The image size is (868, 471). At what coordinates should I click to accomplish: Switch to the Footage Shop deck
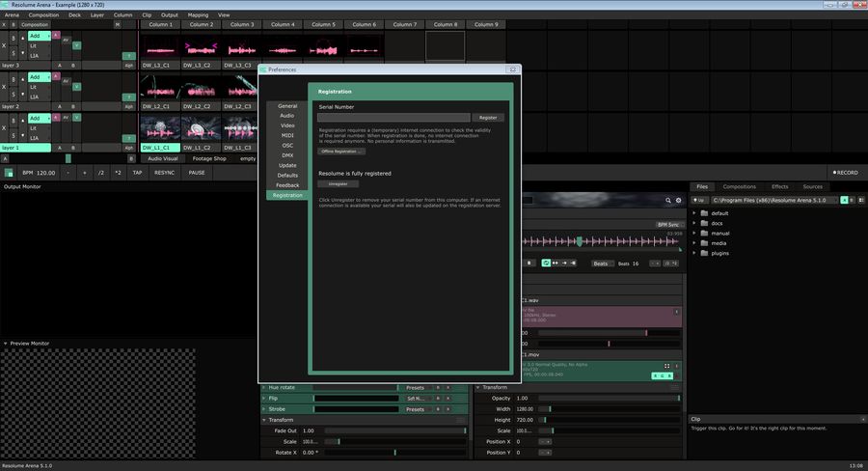[209, 158]
